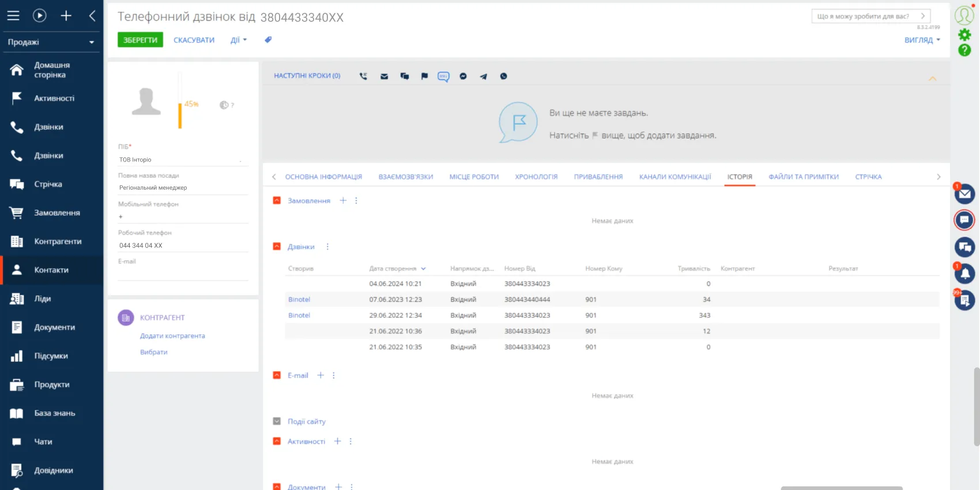Add a task using the flag icon
Screen dimensions: 980x490
[x=424, y=76]
